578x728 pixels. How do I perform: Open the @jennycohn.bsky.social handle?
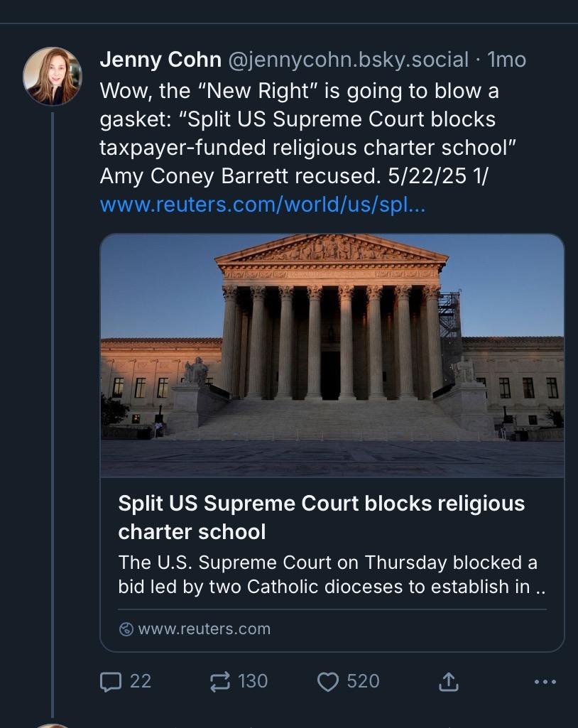pyautogui.click(x=348, y=60)
